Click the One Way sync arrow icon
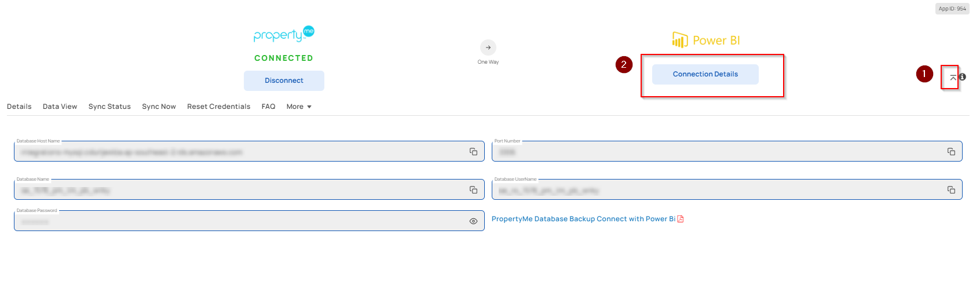 [x=488, y=47]
